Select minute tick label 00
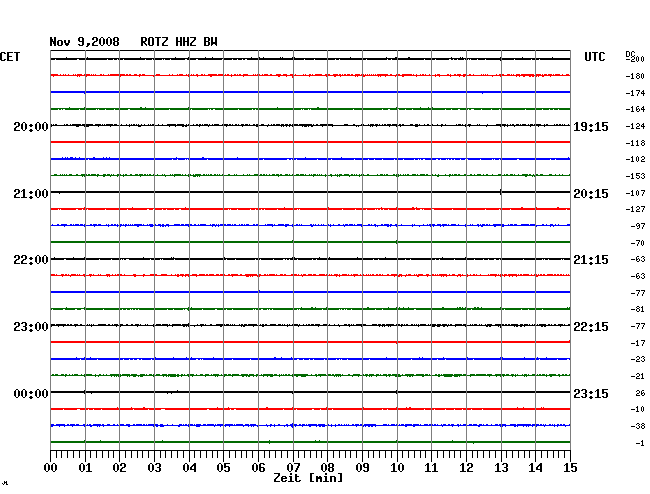 pyautogui.click(x=51, y=467)
